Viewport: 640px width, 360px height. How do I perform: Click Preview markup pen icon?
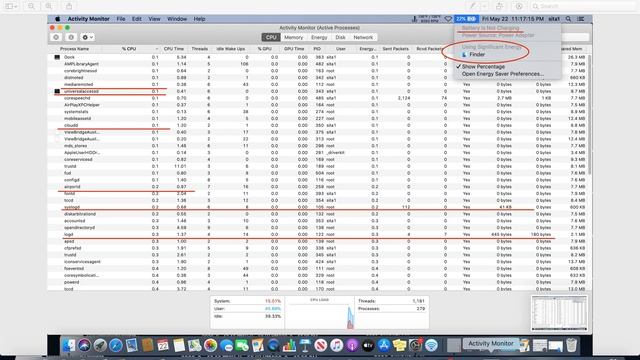click(473, 6)
